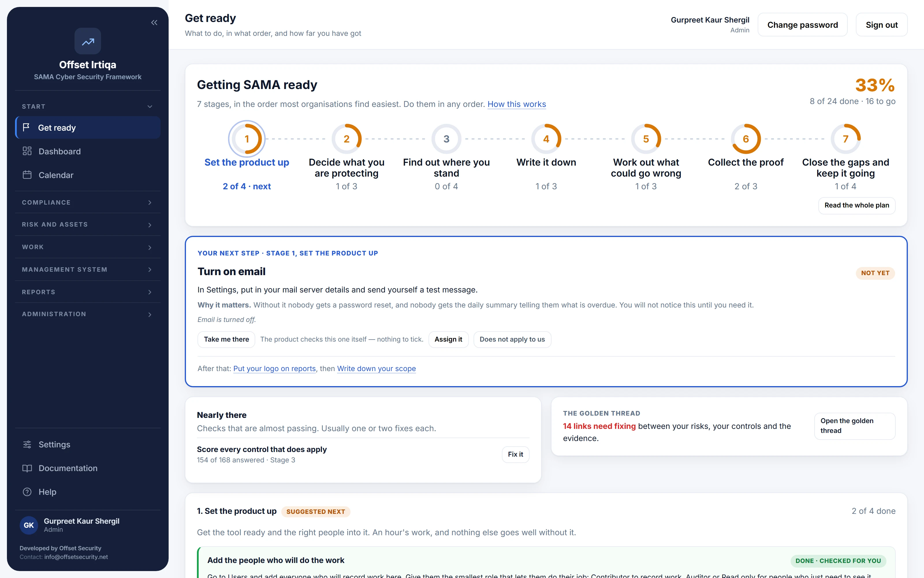Screen dimensions: 924x578
Task: Click the Sign out button
Action: pos(881,25)
